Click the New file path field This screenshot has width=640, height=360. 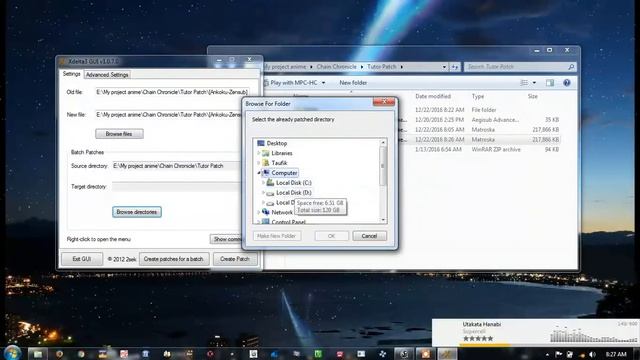pyautogui.click(x=168, y=115)
